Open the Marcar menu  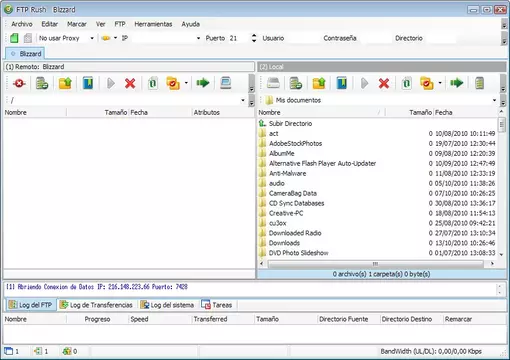[x=77, y=24]
